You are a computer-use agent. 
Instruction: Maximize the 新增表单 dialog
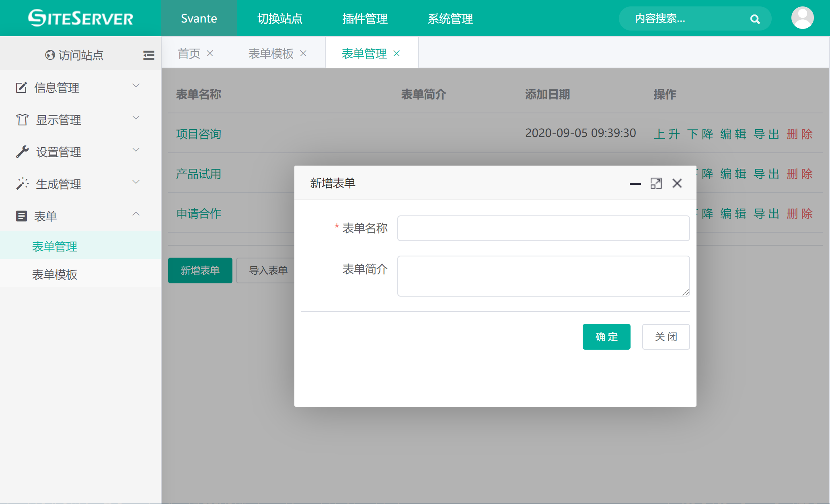[656, 184]
